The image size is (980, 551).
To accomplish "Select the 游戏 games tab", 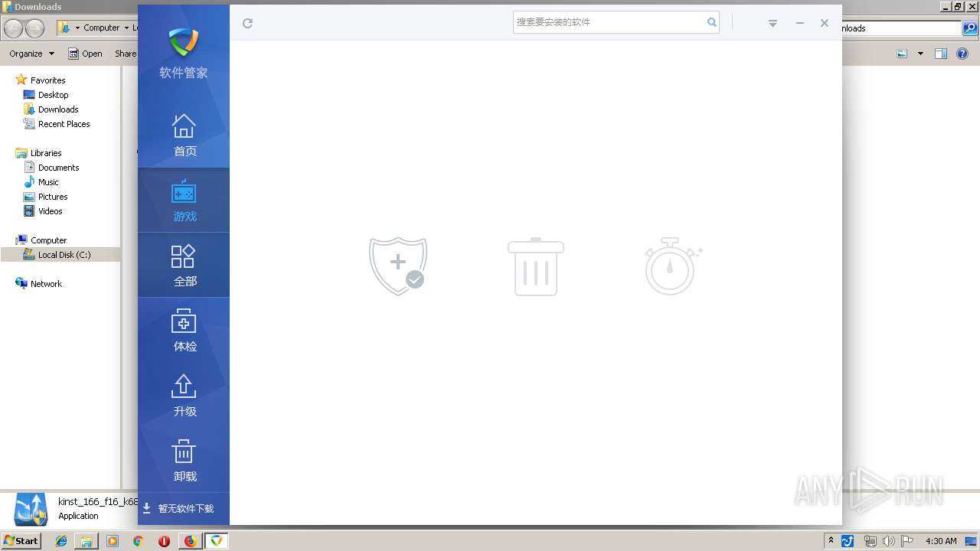I will click(x=184, y=200).
